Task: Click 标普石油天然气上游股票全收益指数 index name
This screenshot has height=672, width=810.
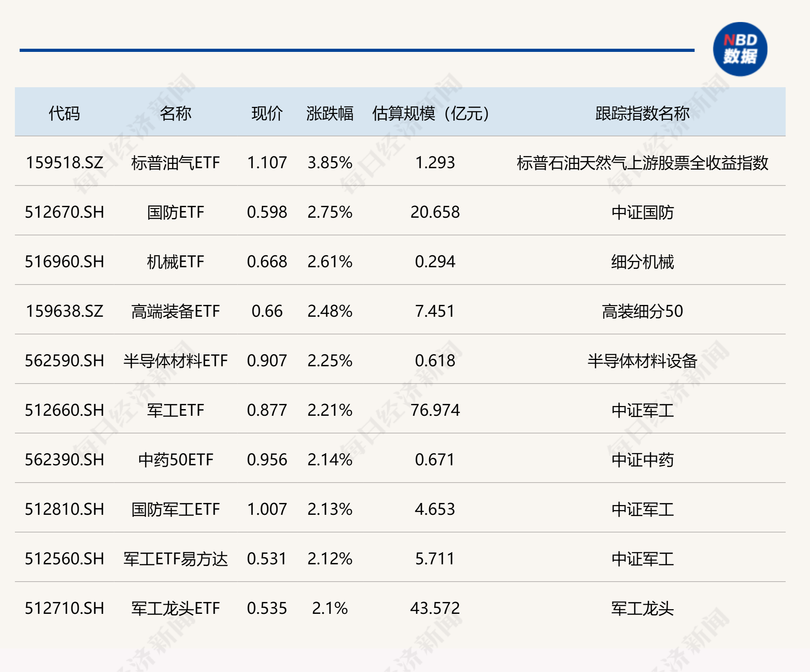Action: click(642, 163)
